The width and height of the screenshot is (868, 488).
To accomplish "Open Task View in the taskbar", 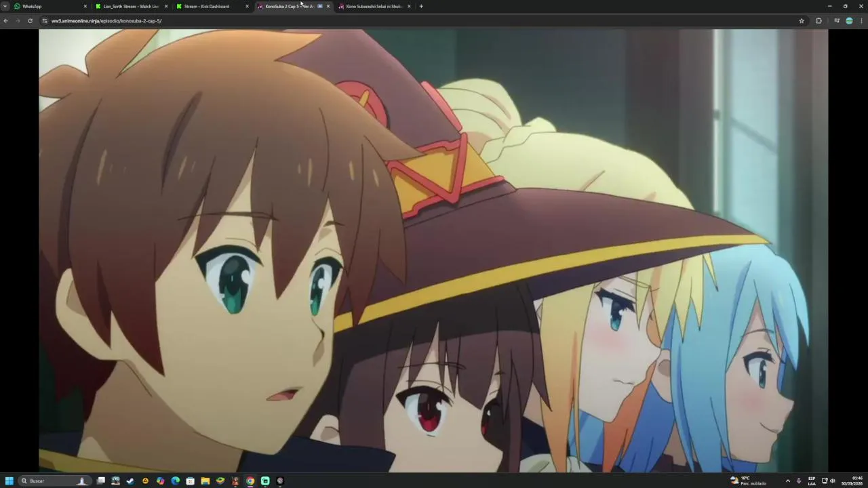I will (x=101, y=481).
